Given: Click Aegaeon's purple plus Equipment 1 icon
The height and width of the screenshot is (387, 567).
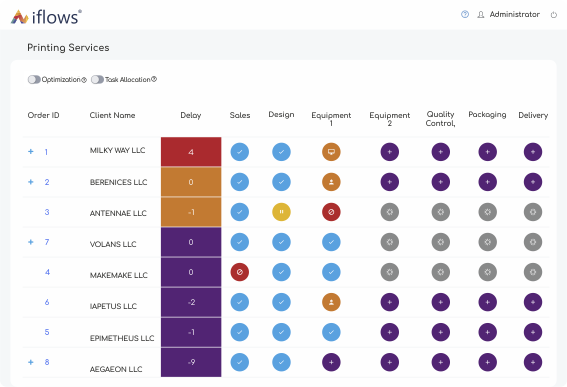Looking at the screenshot, I should coord(331,362).
